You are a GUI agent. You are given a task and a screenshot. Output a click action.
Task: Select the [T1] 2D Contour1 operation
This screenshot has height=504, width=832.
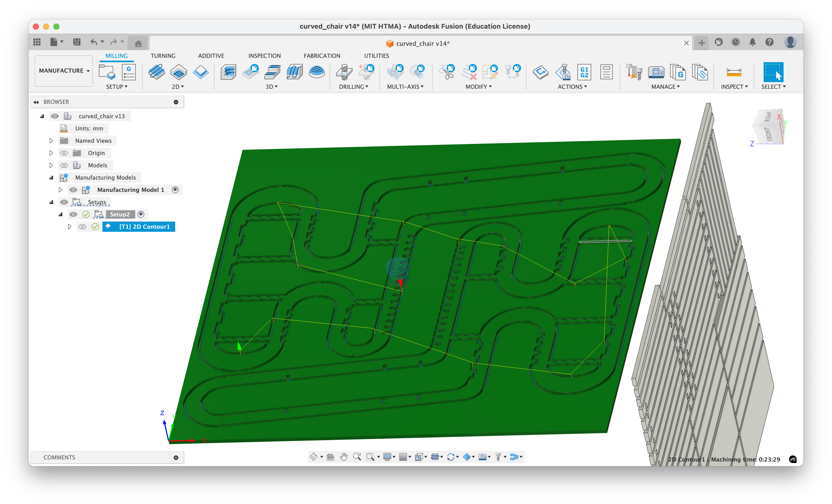[144, 227]
